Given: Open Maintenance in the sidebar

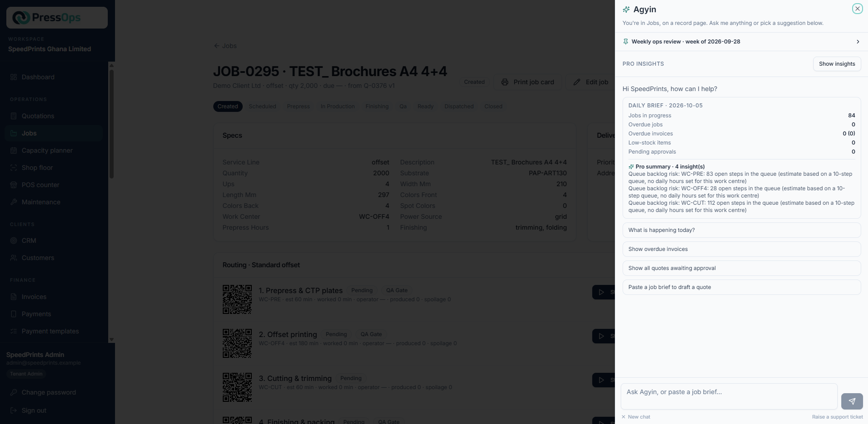Looking at the screenshot, I should pyautogui.click(x=54, y=202).
